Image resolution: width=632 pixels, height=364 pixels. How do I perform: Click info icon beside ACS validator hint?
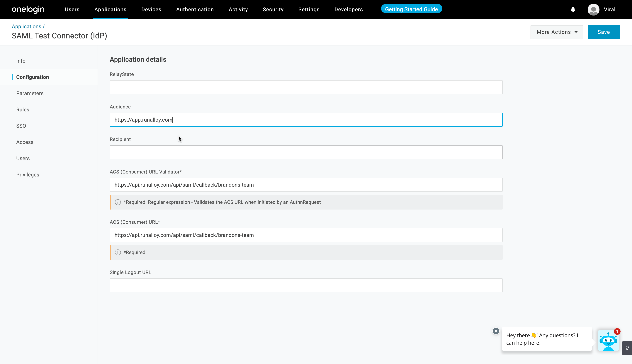point(118,202)
